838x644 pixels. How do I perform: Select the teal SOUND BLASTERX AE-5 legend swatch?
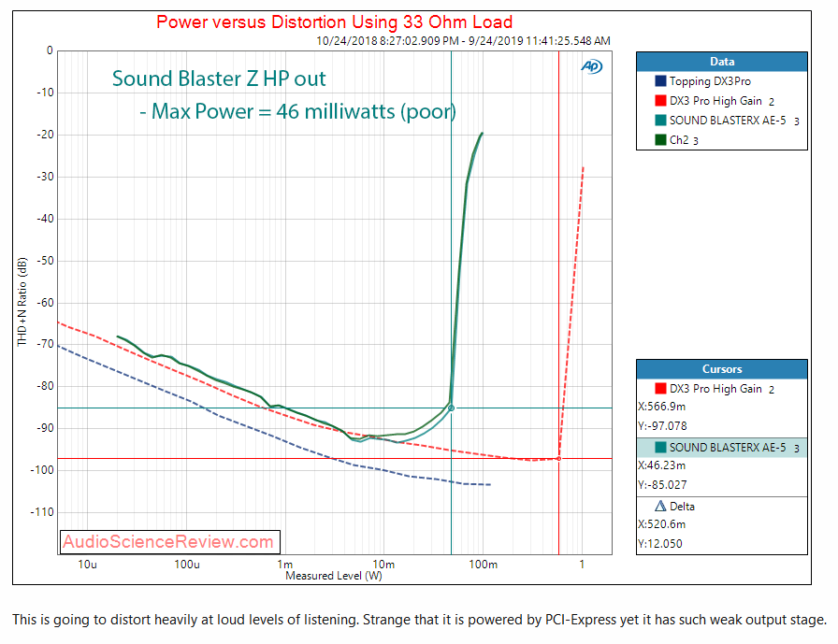click(660, 121)
